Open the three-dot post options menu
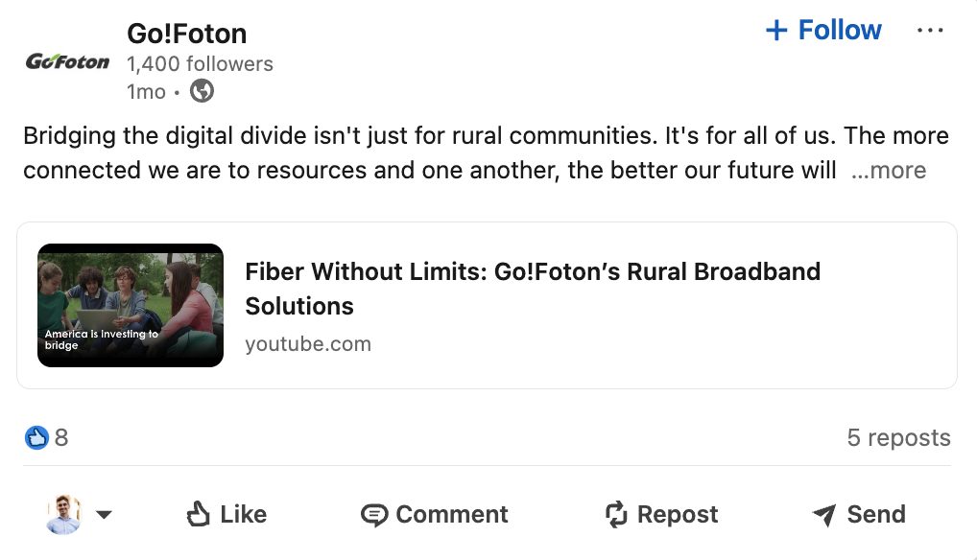This screenshot has height=560, width=977. [x=930, y=31]
